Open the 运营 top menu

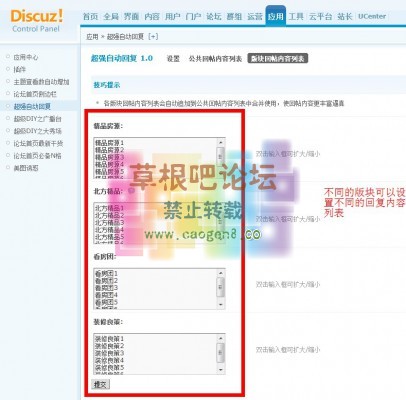255,16
